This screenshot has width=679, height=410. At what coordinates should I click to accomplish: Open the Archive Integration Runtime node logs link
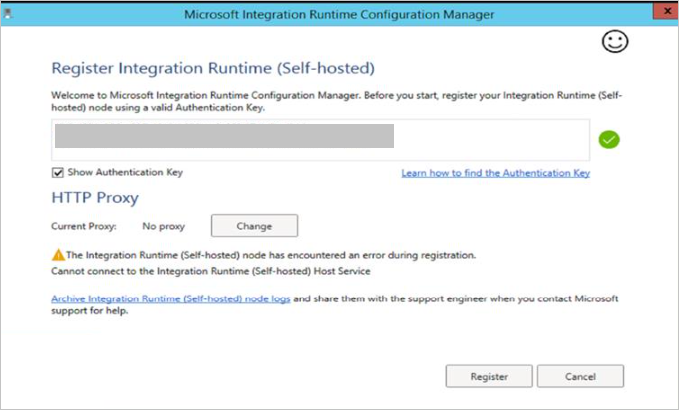point(170,299)
